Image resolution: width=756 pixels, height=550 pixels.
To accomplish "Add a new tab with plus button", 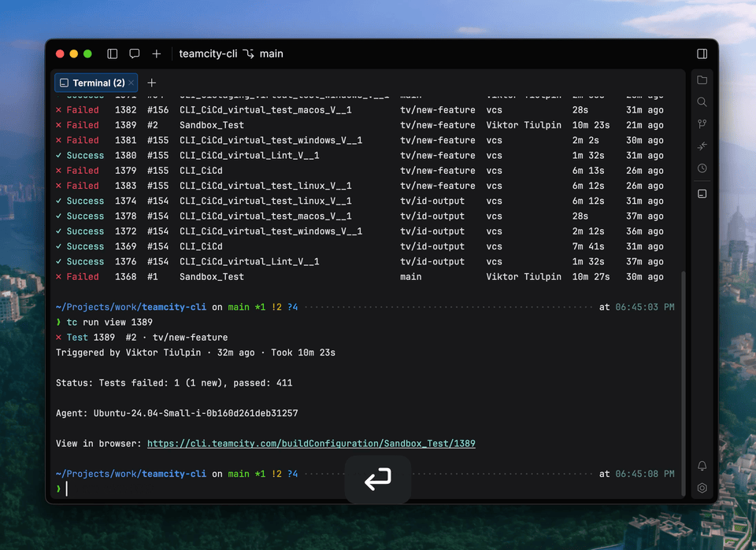I will coord(152,83).
